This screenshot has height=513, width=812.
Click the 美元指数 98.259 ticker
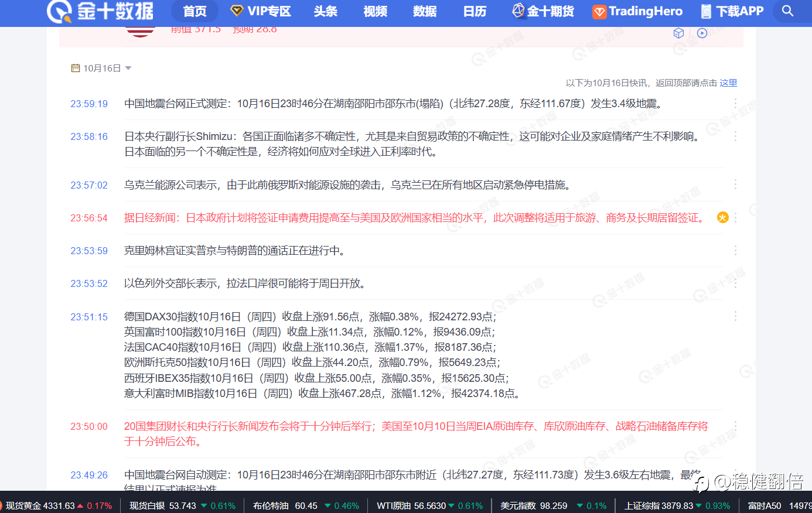(554, 505)
